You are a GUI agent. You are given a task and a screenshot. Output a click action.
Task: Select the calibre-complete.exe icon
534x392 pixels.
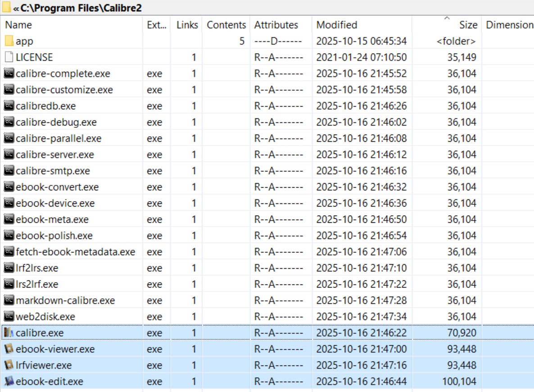(9, 73)
